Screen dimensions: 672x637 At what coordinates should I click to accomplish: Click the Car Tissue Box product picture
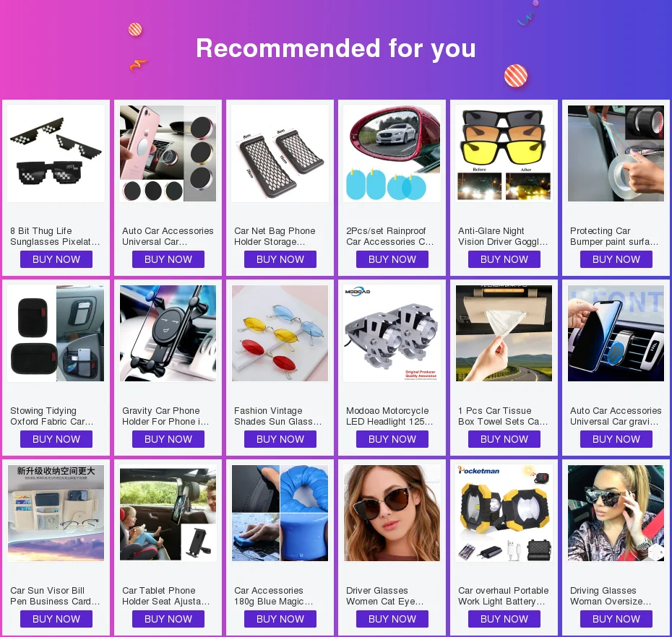pos(504,333)
